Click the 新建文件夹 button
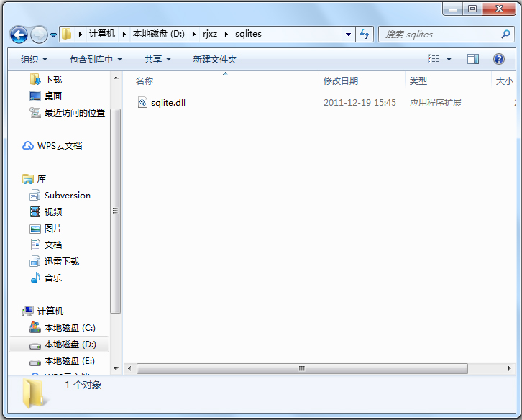 214,59
